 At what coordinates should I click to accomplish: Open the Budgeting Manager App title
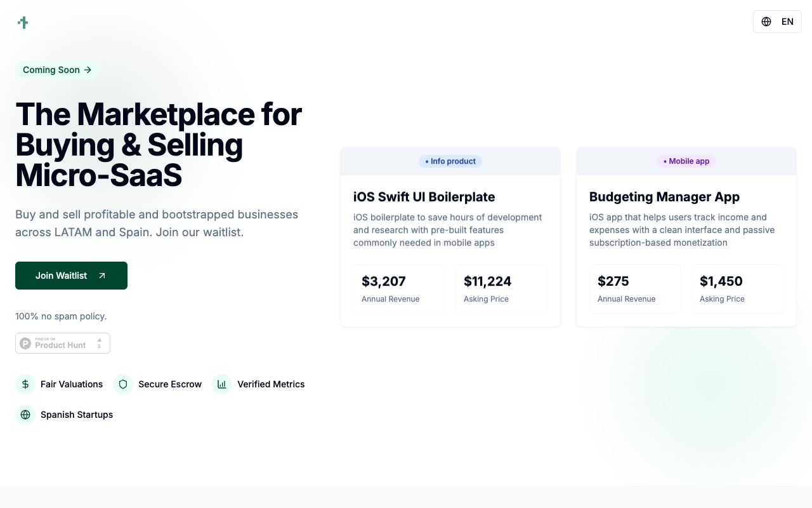pyautogui.click(x=665, y=197)
